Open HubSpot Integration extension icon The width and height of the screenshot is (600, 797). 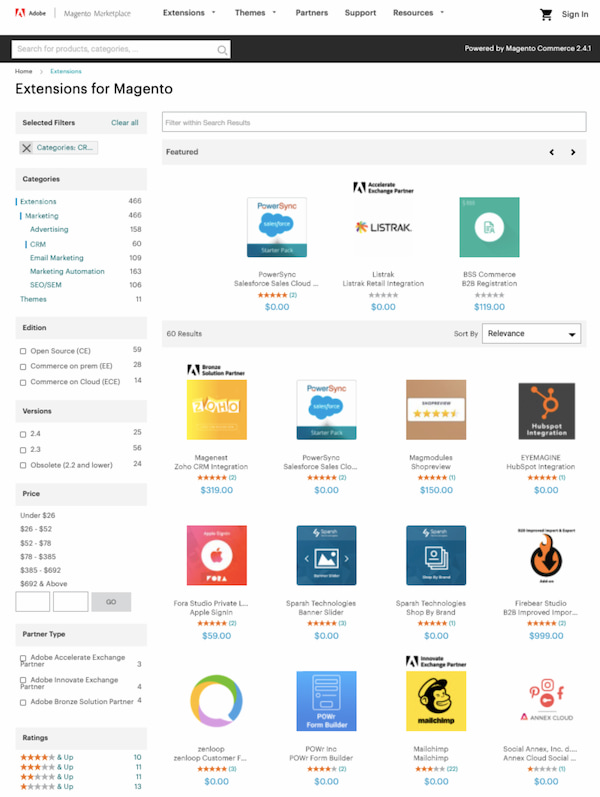546,410
